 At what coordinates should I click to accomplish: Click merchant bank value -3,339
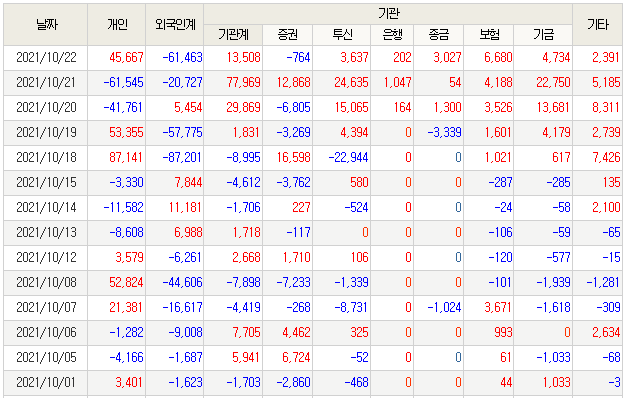click(x=444, y=133)
